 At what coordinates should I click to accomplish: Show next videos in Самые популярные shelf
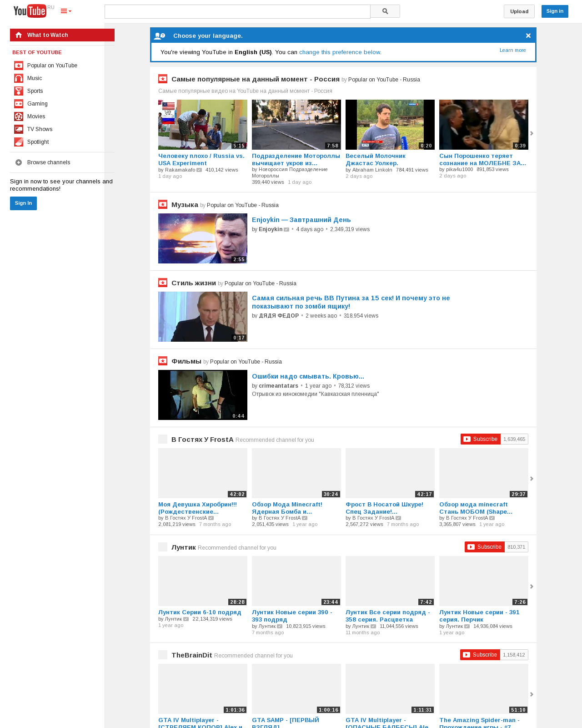click(x=532, y=133)
